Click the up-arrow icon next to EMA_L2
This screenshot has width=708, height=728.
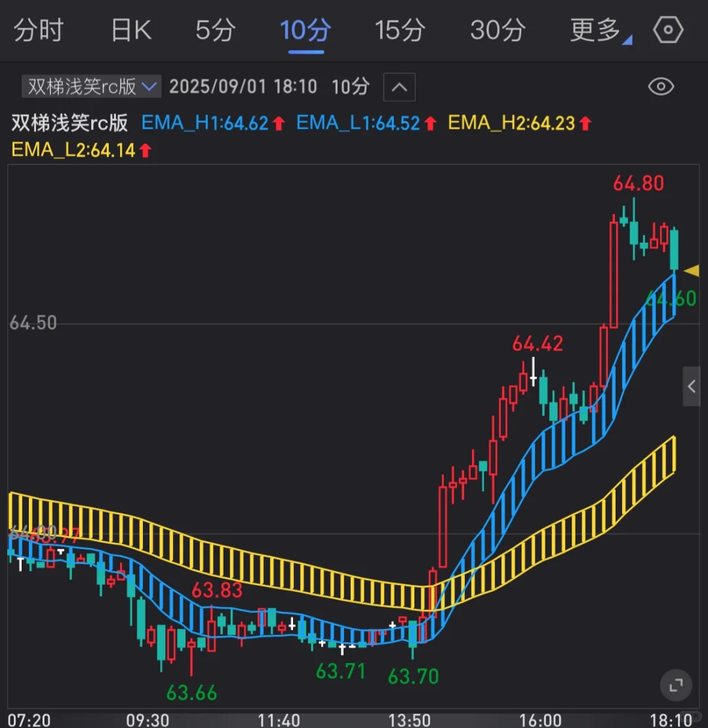pos(146,150)
